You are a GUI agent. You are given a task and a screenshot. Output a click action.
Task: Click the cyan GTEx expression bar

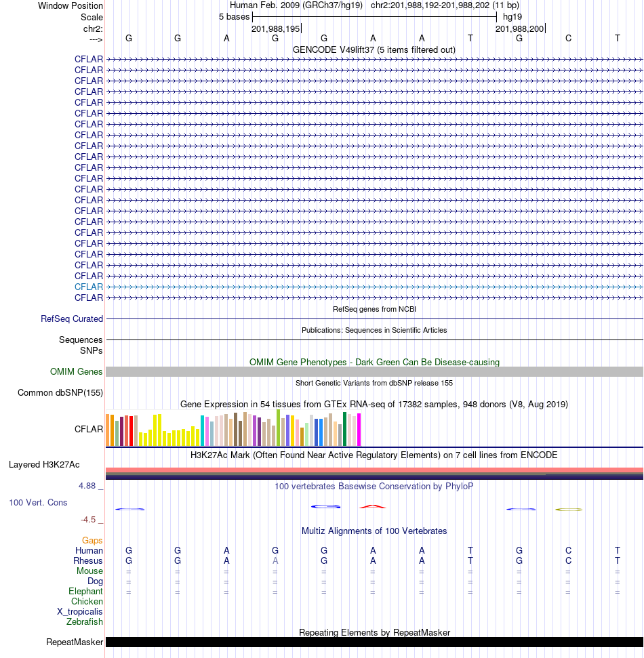pyautogui.click(x=203, y=430)
